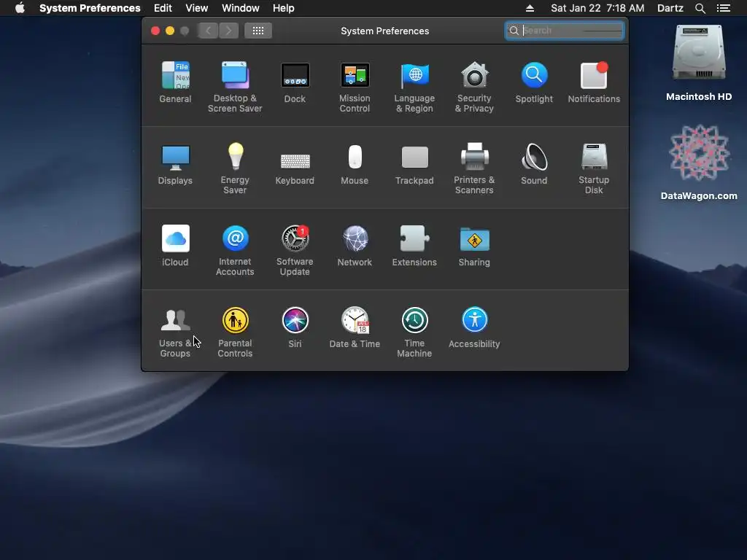Open Software Update pane

click(x=295, y=251)
